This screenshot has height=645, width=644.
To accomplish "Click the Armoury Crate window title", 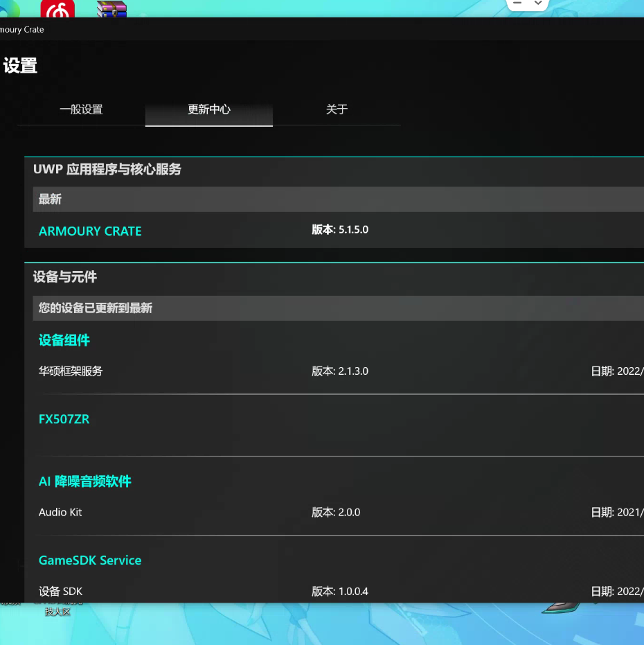I will [x=21, y=30].
